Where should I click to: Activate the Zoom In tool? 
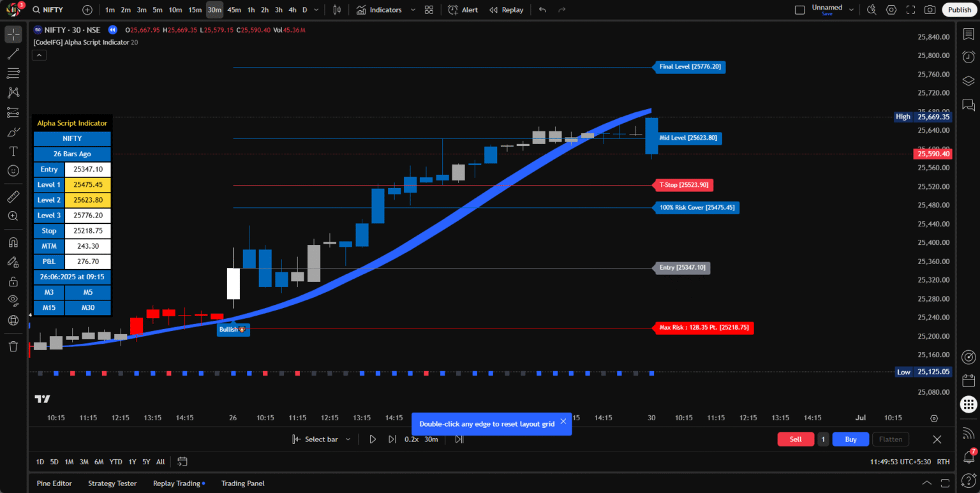(x=13, y=216)
